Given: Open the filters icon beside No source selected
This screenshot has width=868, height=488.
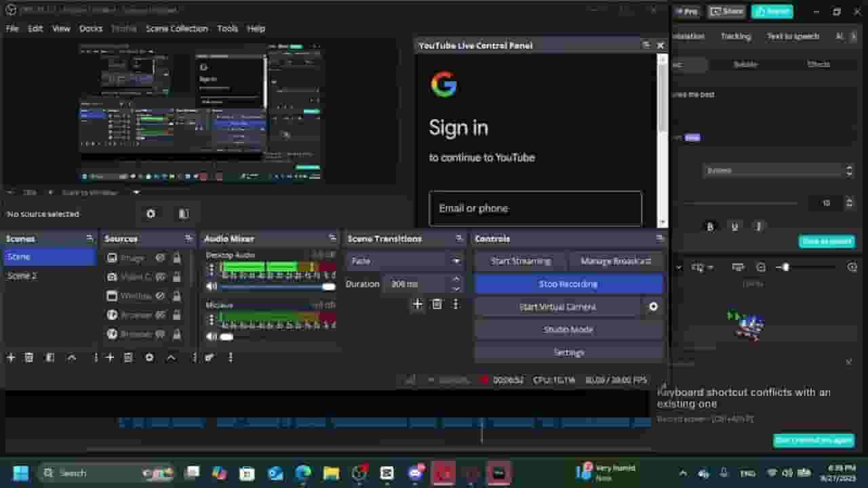Looking at the screenshot, I should 184,213.
